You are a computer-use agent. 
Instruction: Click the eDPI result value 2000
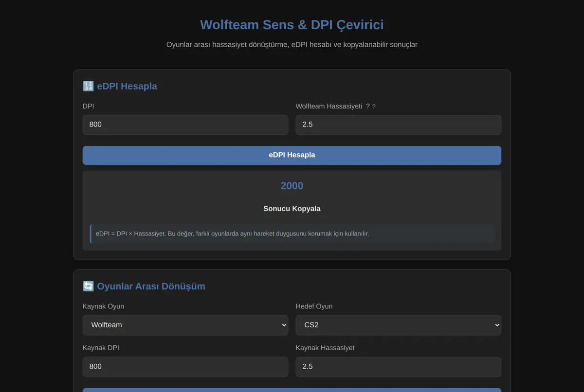(292, 186)
